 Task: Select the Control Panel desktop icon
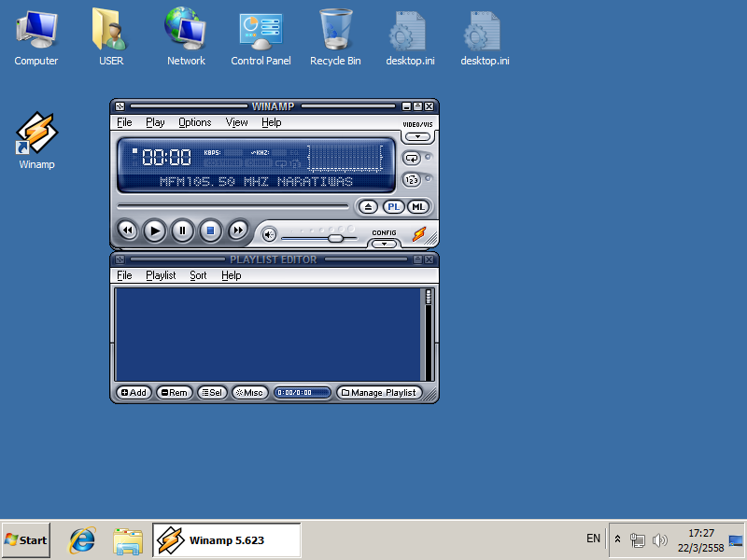pos(261,39)
